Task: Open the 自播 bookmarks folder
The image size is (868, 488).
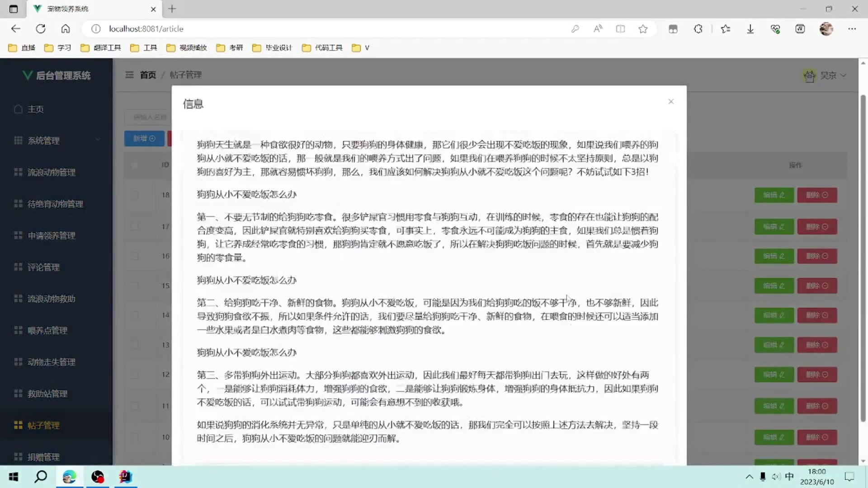Action: click(x=22, y=48)
